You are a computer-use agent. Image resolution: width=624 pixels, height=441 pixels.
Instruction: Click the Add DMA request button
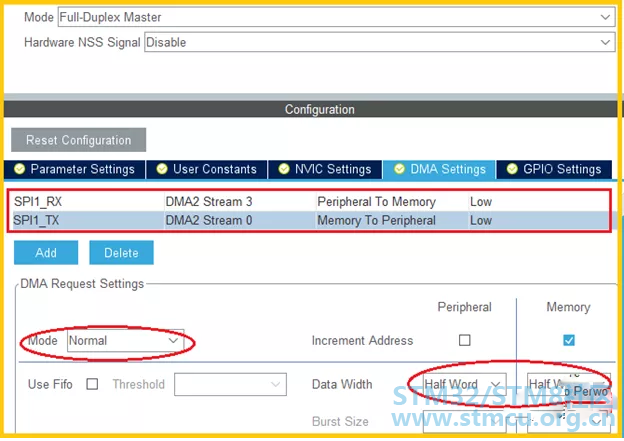click(46, 253)
